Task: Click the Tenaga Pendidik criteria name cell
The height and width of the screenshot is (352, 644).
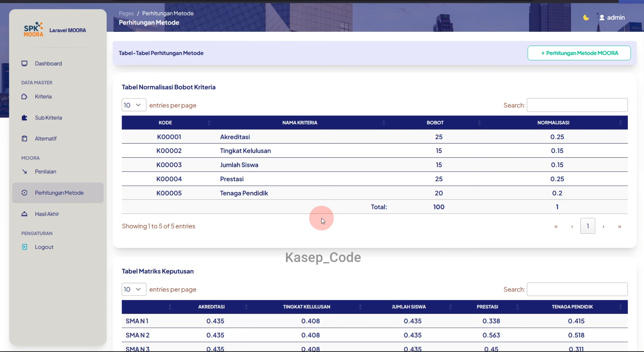Action: click(244, 193)
